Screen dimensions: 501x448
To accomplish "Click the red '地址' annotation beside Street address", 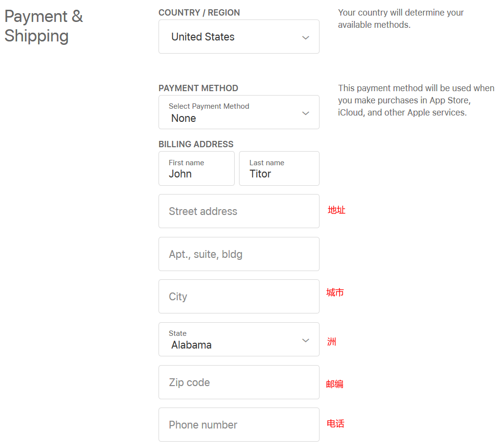I will 337,210.
